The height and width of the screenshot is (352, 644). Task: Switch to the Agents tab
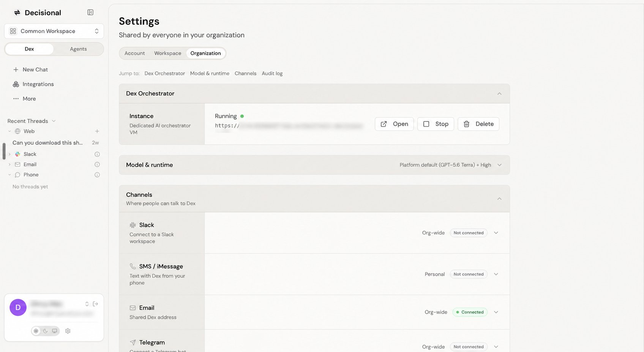pyautogui.click(x=78, y=49)
